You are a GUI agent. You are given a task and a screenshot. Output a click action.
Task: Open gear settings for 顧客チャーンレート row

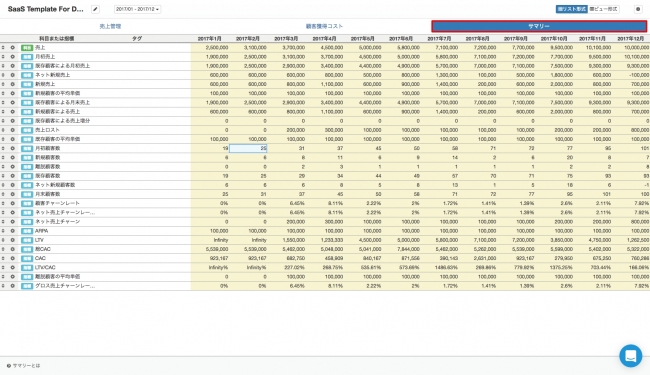[12, 203]
